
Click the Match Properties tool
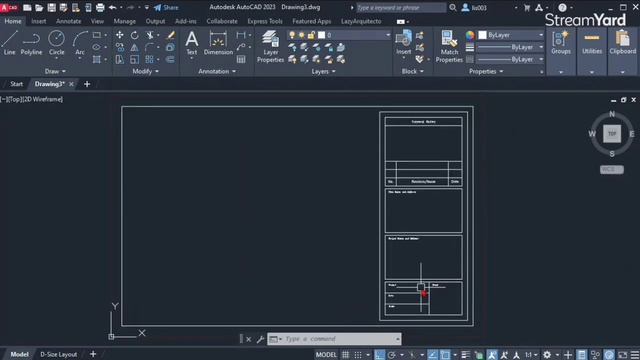pos(449,47)
